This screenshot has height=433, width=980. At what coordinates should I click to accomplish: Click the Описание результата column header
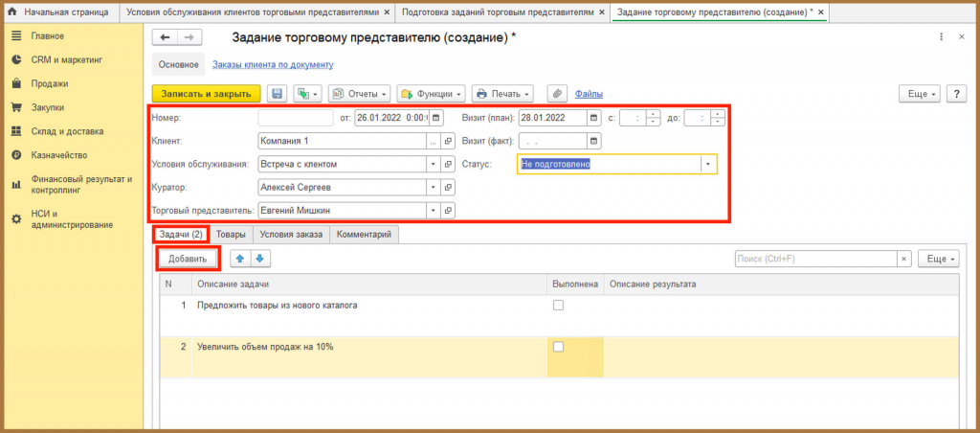(x=781, y=285)
